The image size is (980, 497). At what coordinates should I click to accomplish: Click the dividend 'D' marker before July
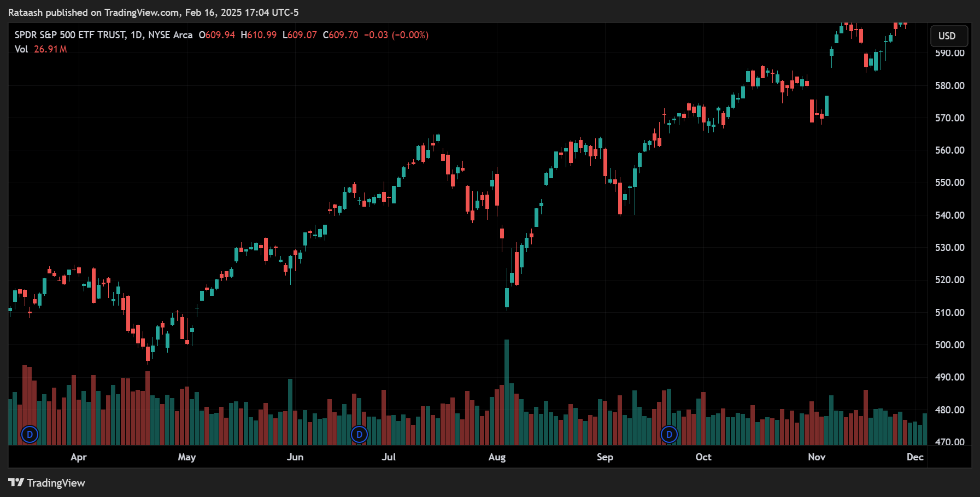[359, 435]
